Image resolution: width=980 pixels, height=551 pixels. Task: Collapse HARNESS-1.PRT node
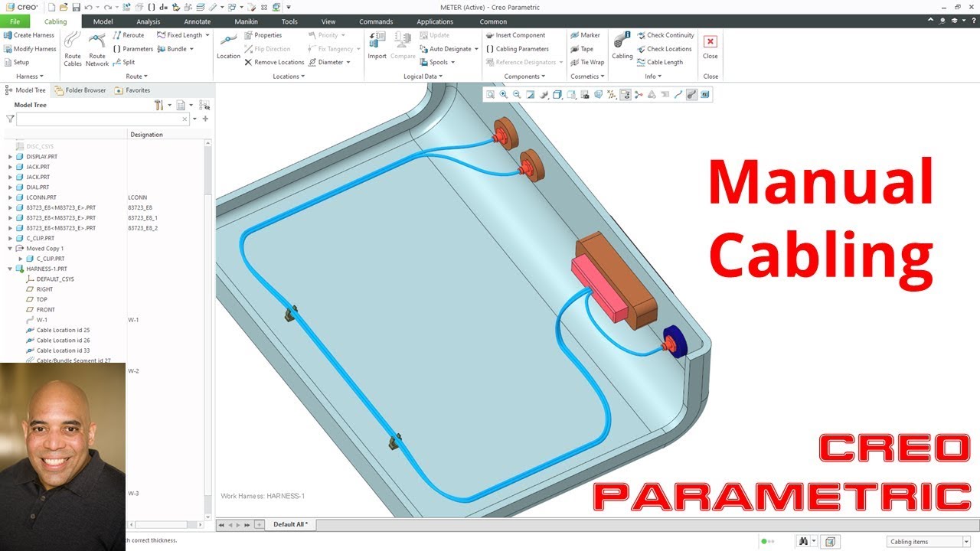[10, 269]
